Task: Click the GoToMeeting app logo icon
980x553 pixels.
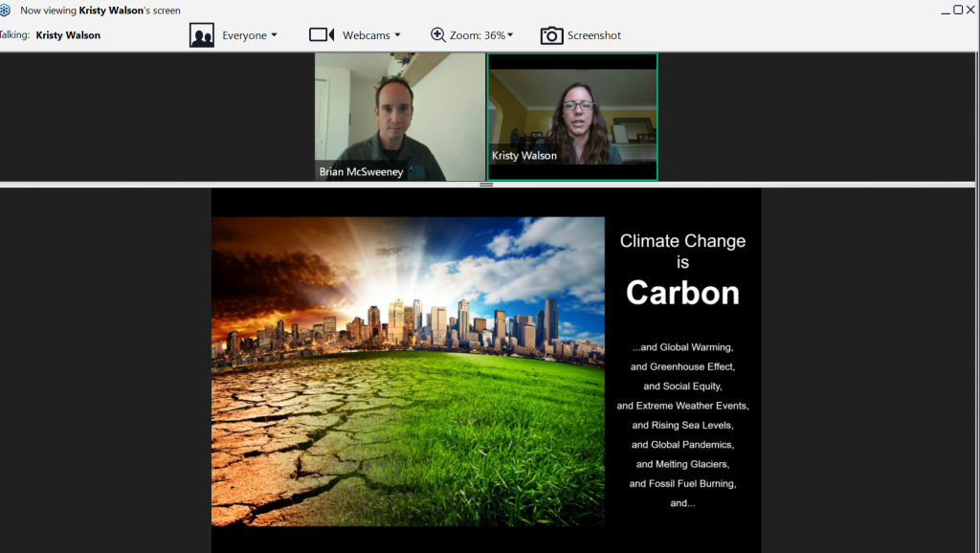Action: click(x=5, y=10)
